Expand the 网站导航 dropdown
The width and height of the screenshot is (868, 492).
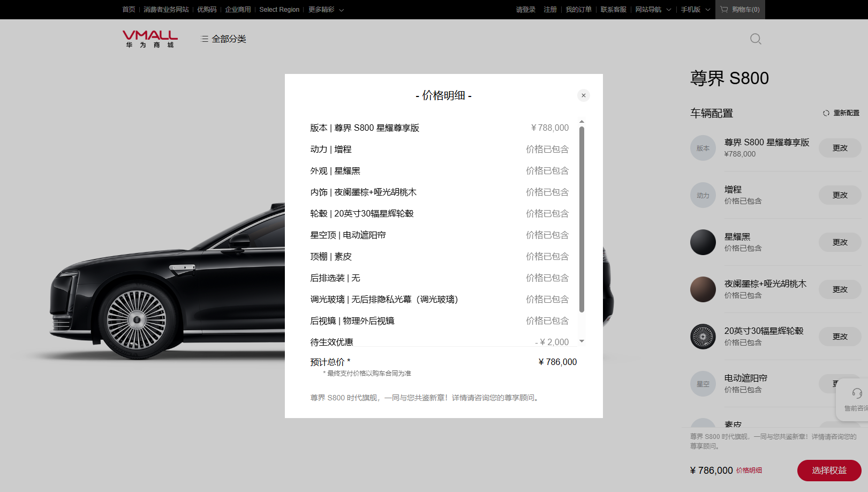pyautogui.click(x=653, y=10)
